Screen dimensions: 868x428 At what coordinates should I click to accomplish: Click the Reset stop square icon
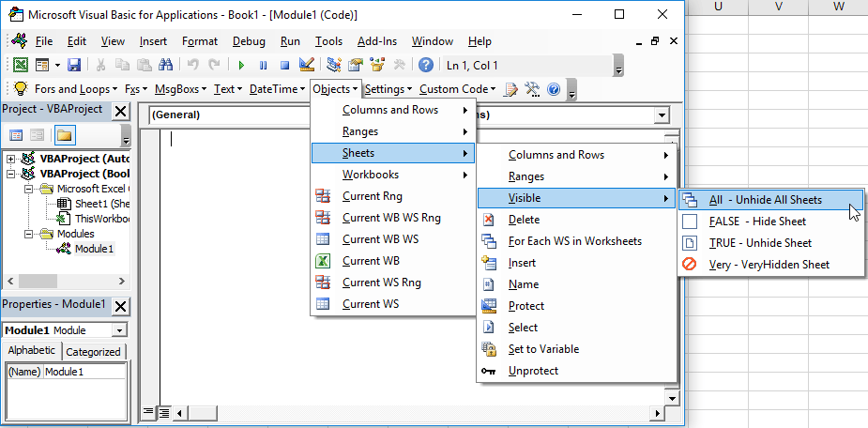pyautogui.click(x=283, y=65)
